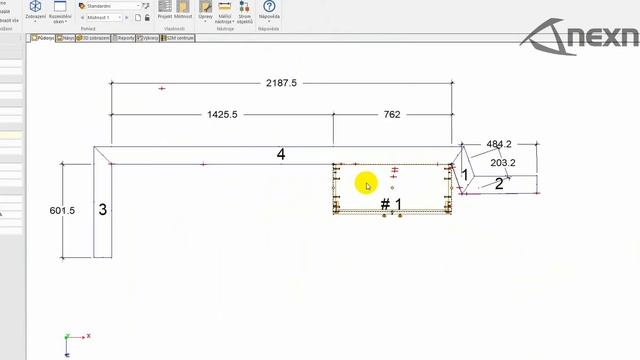Select the 484.2 dimension label
The width and height of the screenshot is (640, 360).
[x=499, y=144]
